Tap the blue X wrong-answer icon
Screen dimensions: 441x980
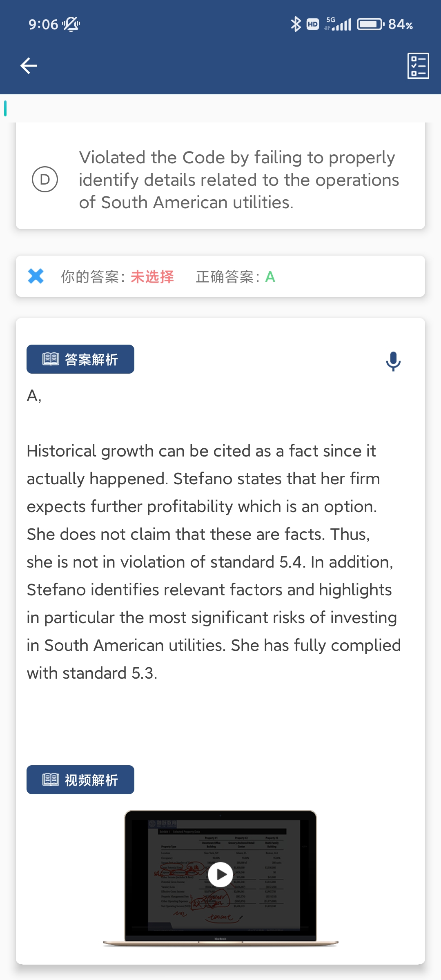point(36,276)
